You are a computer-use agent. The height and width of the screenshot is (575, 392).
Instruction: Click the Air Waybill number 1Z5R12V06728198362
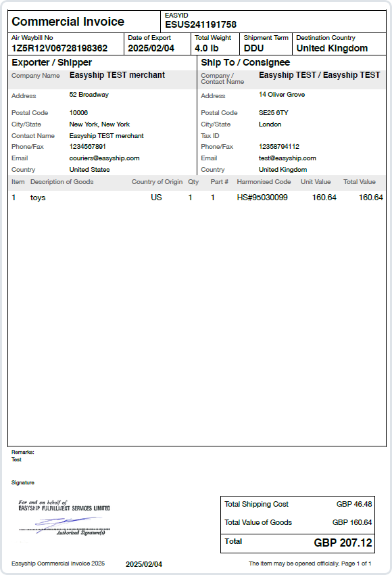[59, 49]
